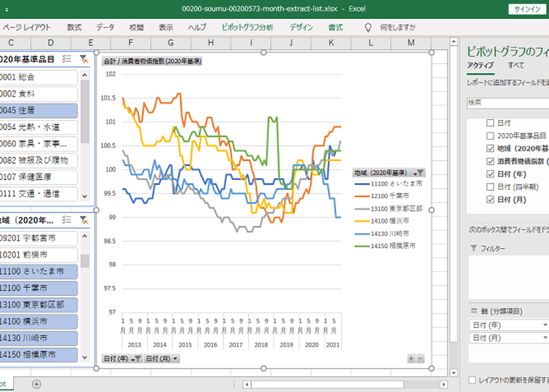
Task: Open the ページ レイアウト ribbon tab
Action: click(x=27, y=27)
